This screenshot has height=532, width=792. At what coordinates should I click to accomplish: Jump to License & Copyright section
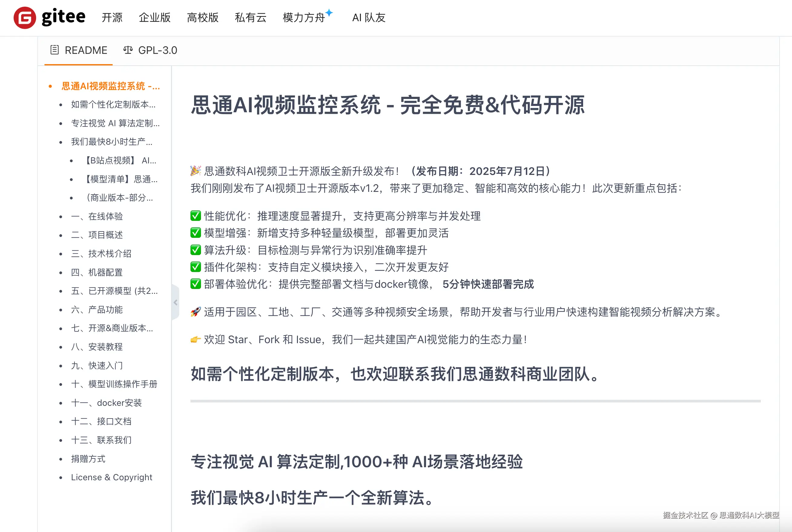click(111, 477)
